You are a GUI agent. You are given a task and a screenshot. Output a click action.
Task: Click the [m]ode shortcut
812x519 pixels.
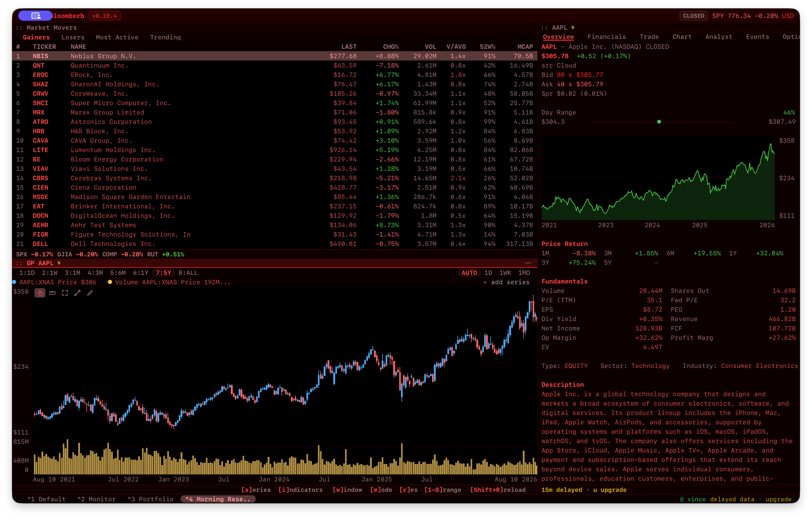[381, 490]
